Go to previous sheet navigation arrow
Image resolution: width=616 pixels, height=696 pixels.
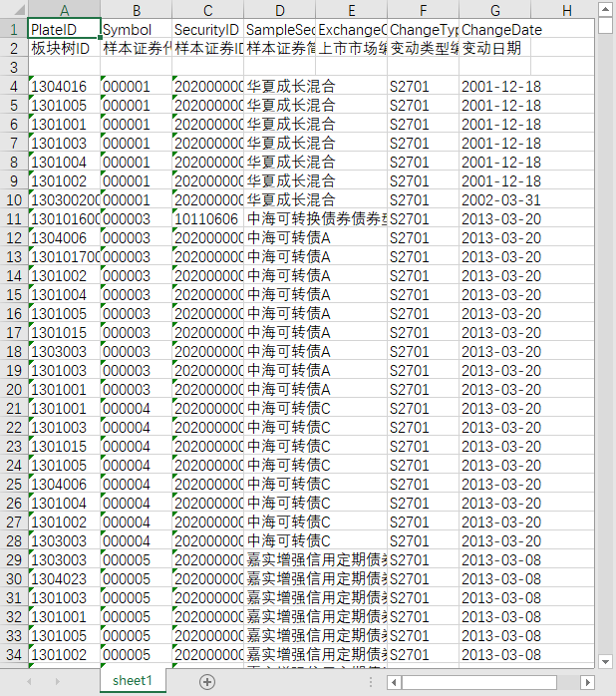pyautogui.click(x=29, y=681)
